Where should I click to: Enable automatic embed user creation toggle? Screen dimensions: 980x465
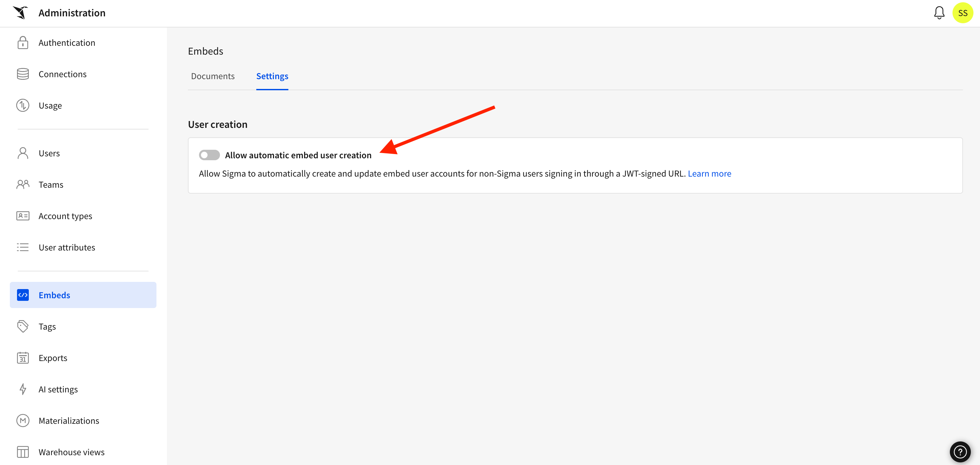tap(209, 155)
